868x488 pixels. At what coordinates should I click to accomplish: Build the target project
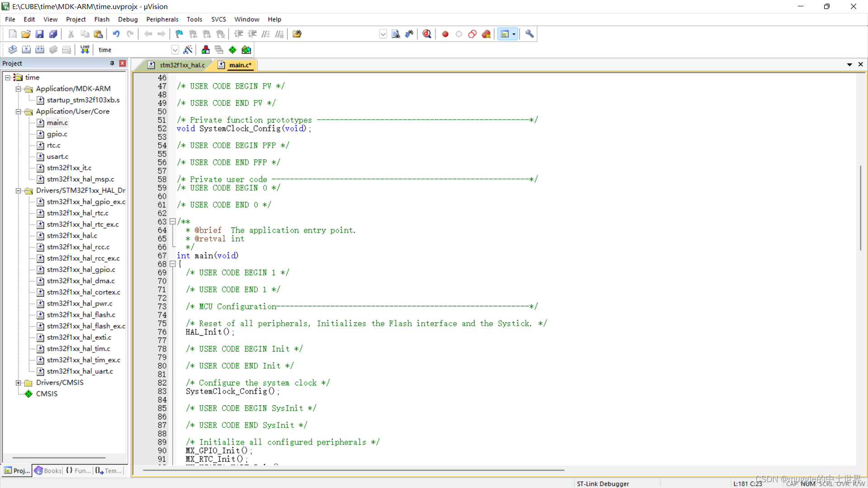pyautogui.click(x=26, y=50)
